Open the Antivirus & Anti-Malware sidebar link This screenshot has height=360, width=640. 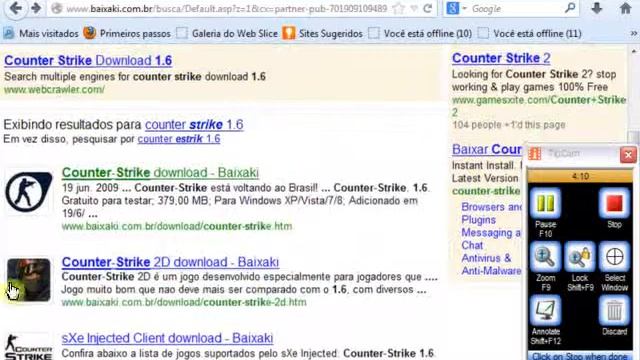[x=491, y=264]
